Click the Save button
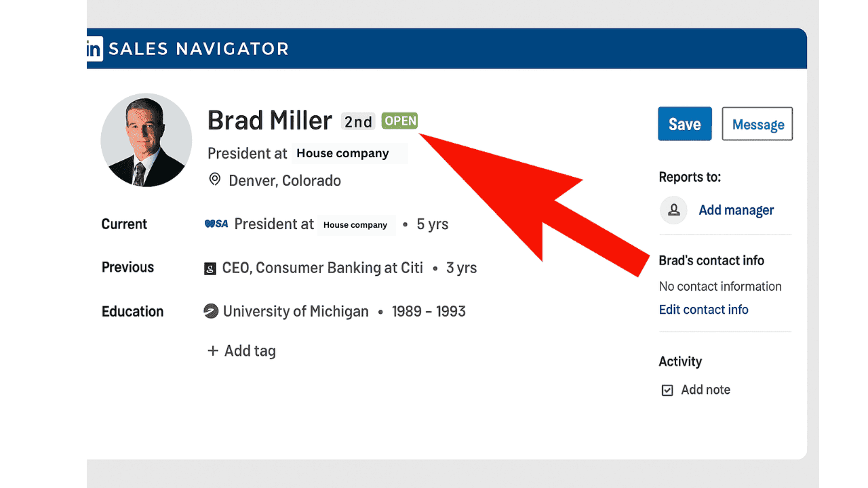 [684, 123]
